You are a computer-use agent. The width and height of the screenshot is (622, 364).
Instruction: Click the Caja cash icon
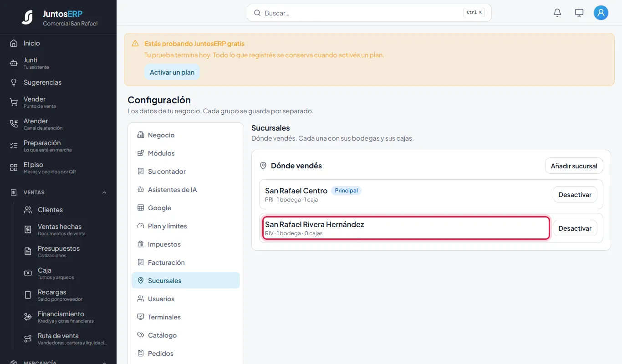28,273
